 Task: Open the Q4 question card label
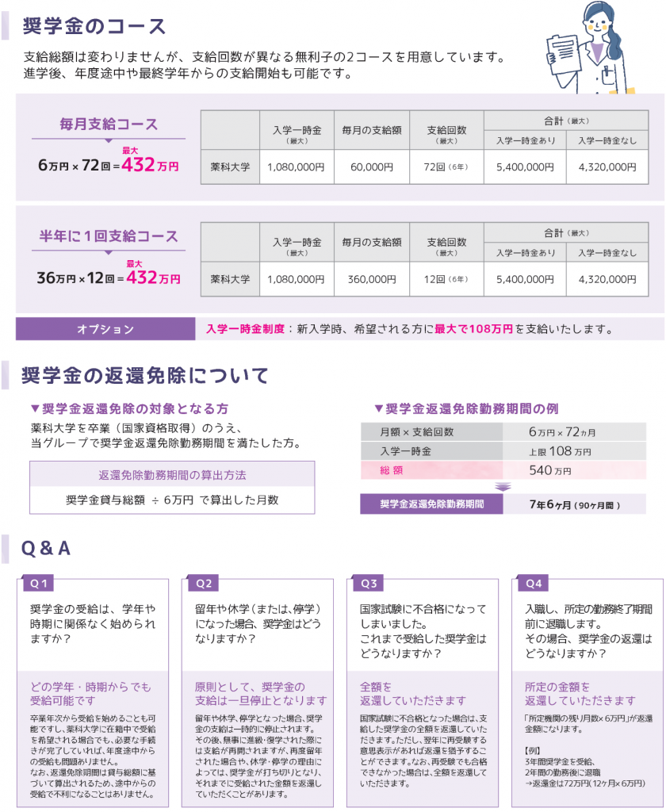[534, 583]
